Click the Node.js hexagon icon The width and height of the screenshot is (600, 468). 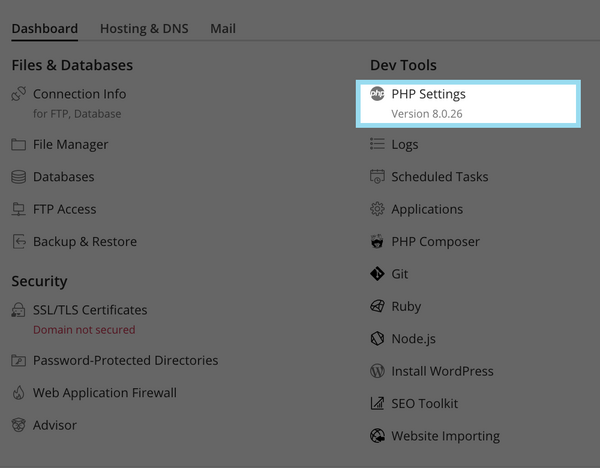377,339
